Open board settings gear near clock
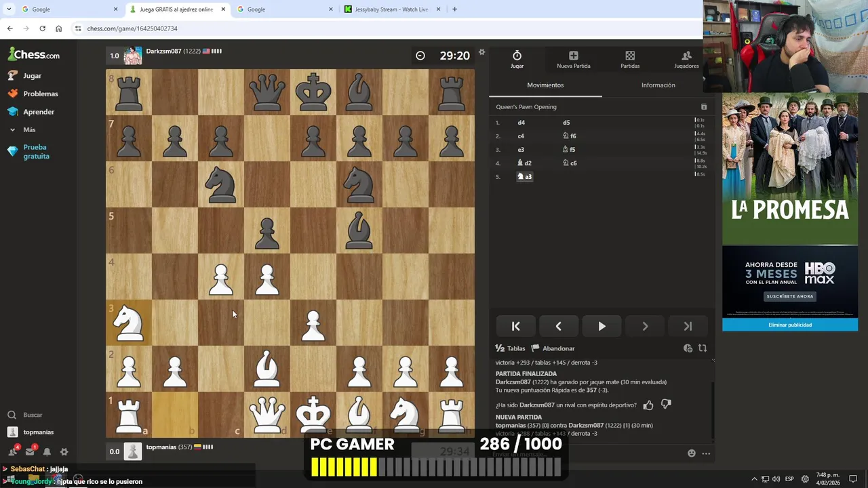Screen dimensions: 868x488 click(x=481, y=52)
